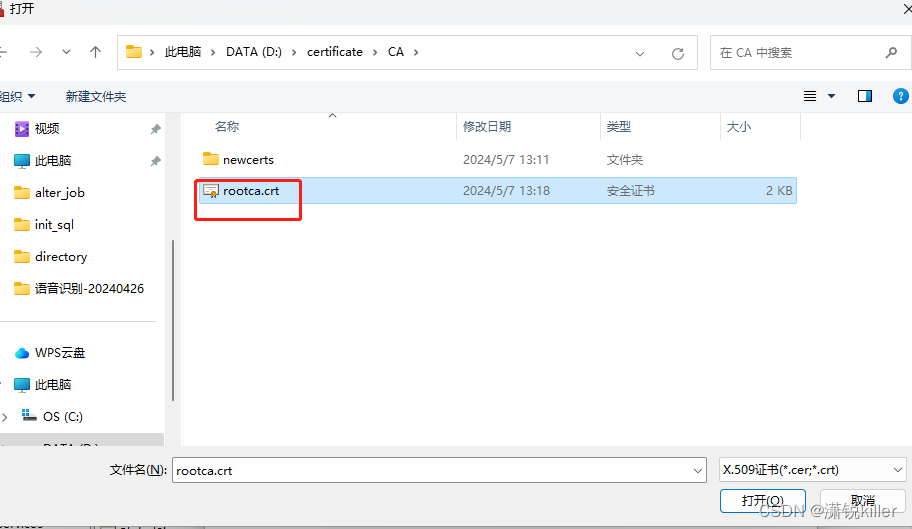Click the init_sql folder icon
This screenshot has height=529, width=912.
pyautogui.click(x=22, y=224)
